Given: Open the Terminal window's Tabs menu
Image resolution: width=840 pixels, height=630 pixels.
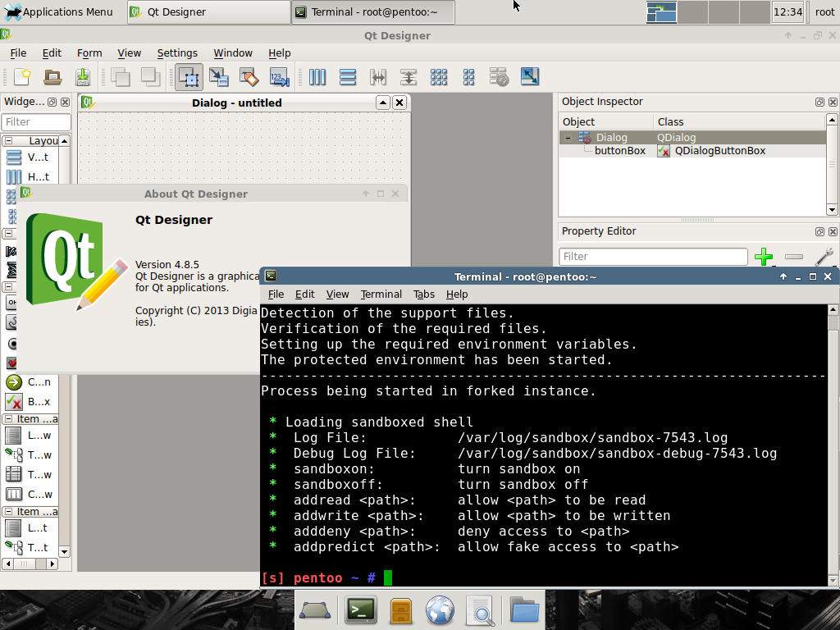Looking at the screenshot, I should 424,294.
